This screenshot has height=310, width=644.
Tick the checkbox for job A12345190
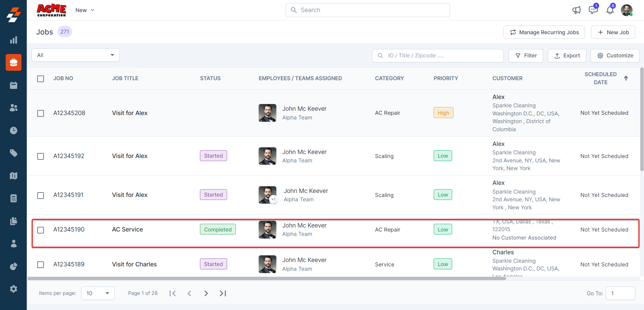[x=41, y=230]
